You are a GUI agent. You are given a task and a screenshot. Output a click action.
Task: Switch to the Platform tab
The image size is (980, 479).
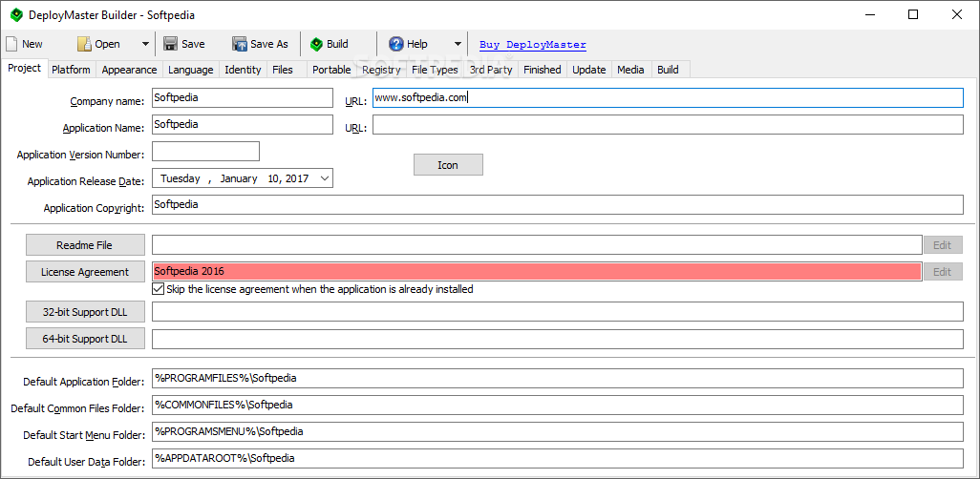click(71, 70)
